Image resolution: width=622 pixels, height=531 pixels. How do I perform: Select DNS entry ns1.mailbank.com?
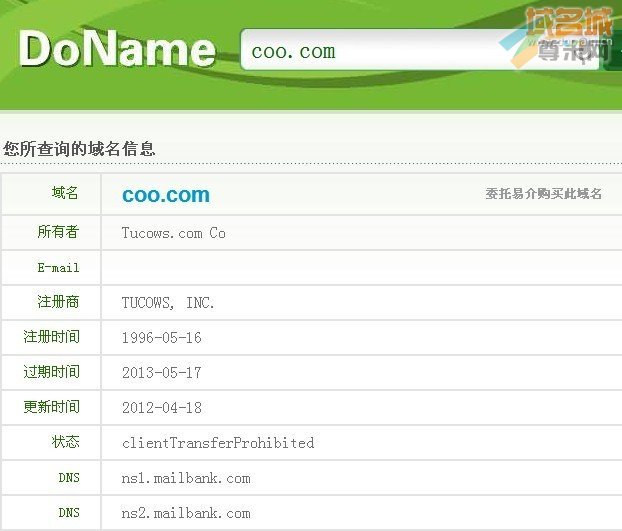tap(186, 478)
